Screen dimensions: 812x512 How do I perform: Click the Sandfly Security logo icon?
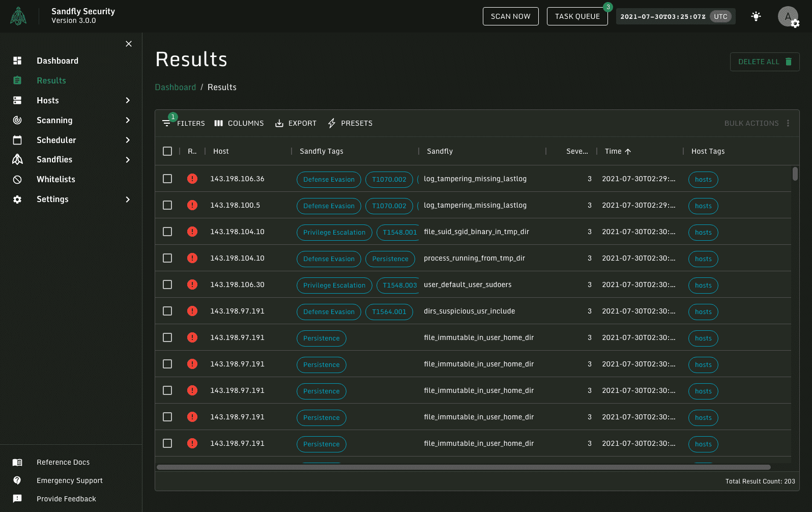[x=18, y=16]
